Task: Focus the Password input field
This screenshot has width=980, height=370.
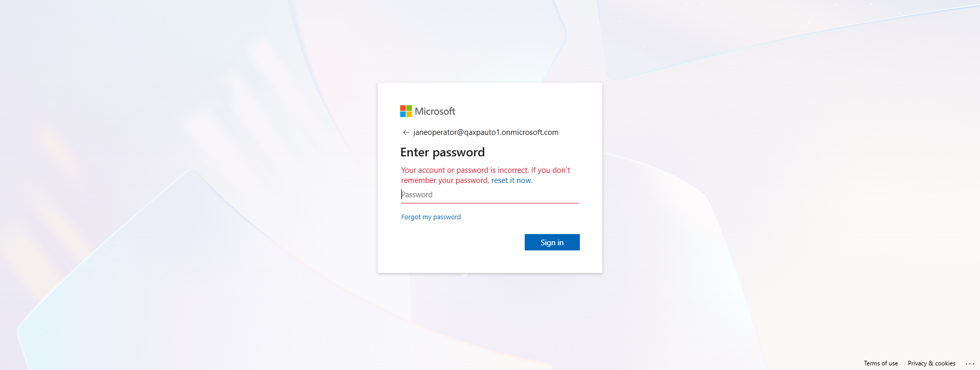Action: pyautogui.click(x=489, y=195)
